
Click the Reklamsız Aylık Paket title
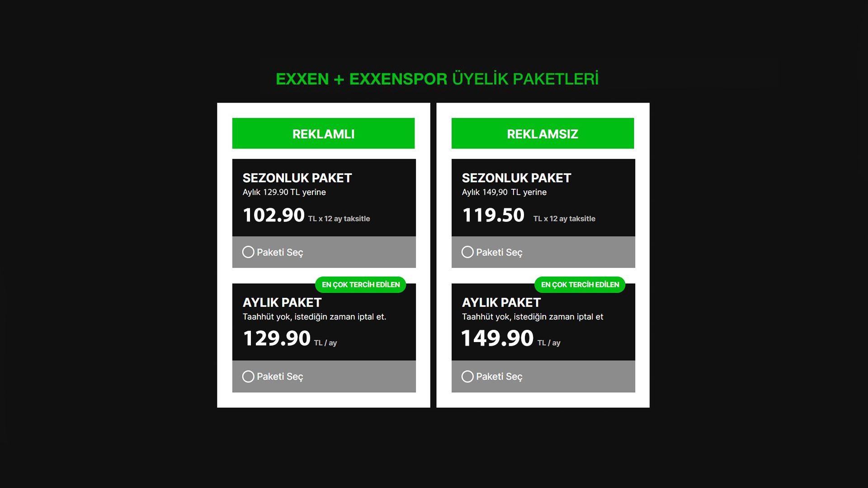tap(501, 302)
